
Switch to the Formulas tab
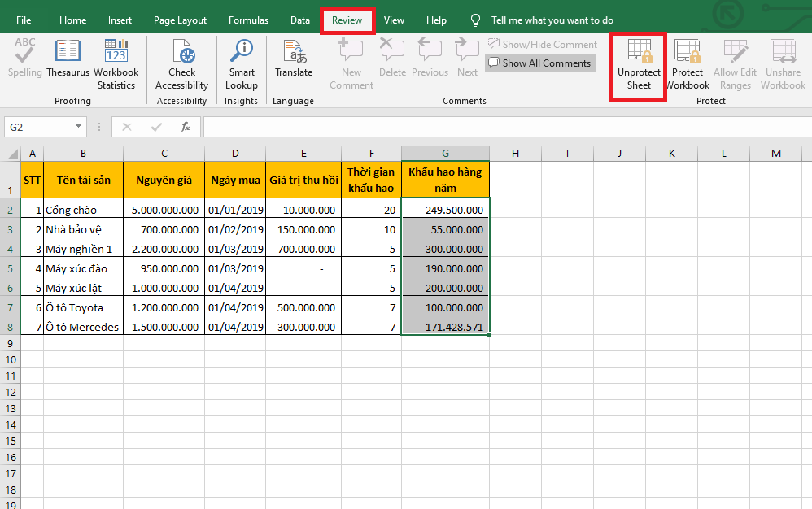pos(248,20)
